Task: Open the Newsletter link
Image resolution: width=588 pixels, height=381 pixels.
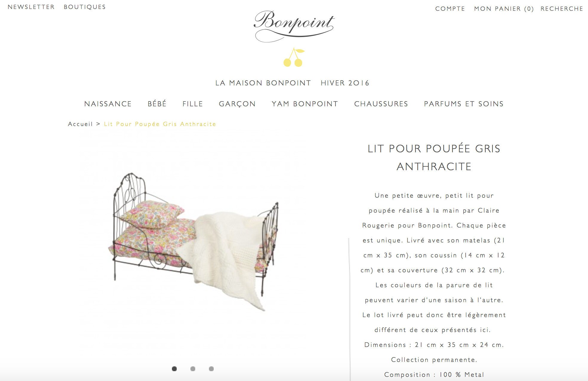Action: click(31, 7)
